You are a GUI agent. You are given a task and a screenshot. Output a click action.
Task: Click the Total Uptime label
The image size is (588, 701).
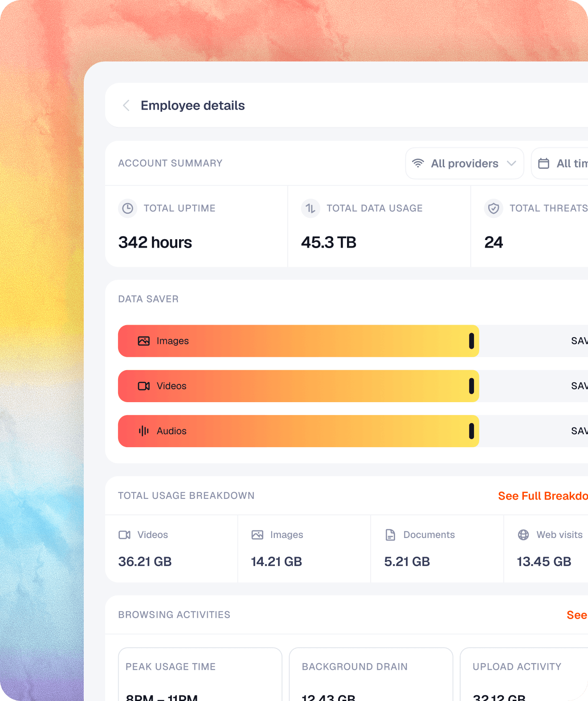tap(180, 208)
